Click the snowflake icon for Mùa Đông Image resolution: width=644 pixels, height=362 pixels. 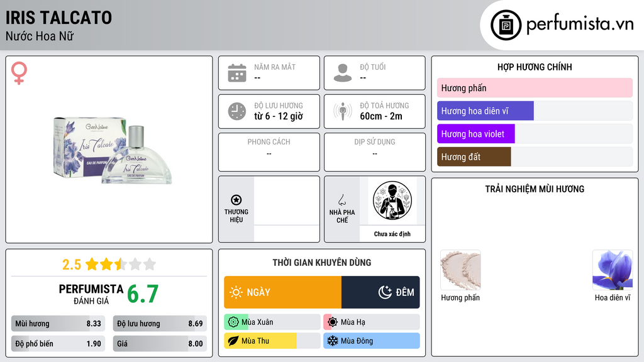[x=333, y=341]
